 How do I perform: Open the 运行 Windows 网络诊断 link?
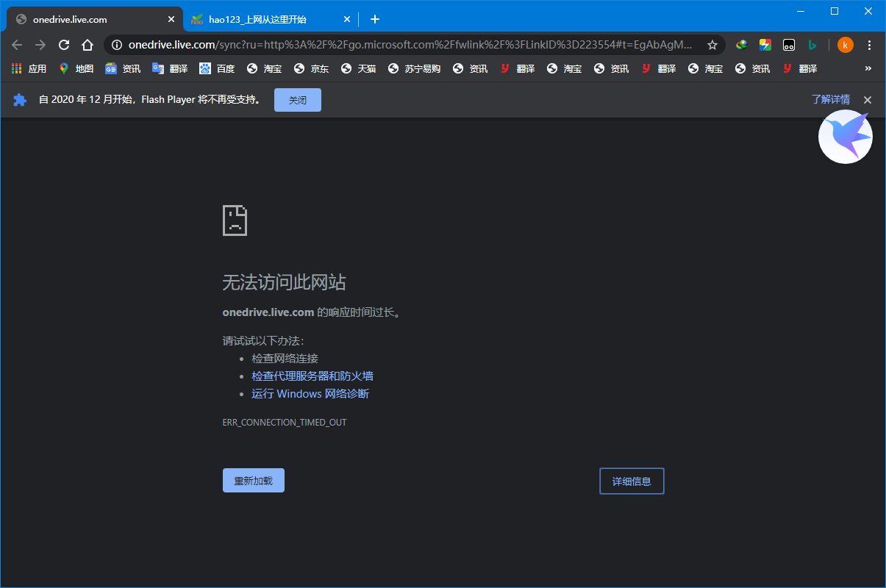pyautogui.click(x=310, y=394)
